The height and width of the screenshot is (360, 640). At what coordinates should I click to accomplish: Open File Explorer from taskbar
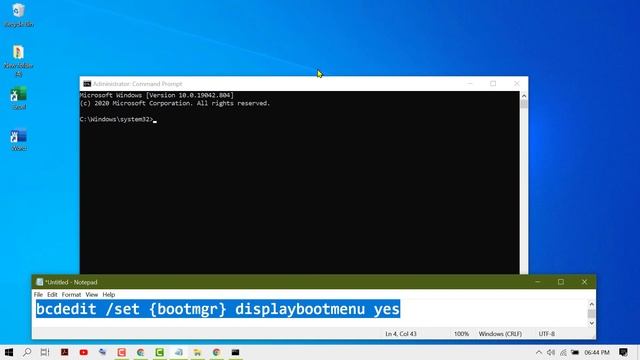coord(198,352)
